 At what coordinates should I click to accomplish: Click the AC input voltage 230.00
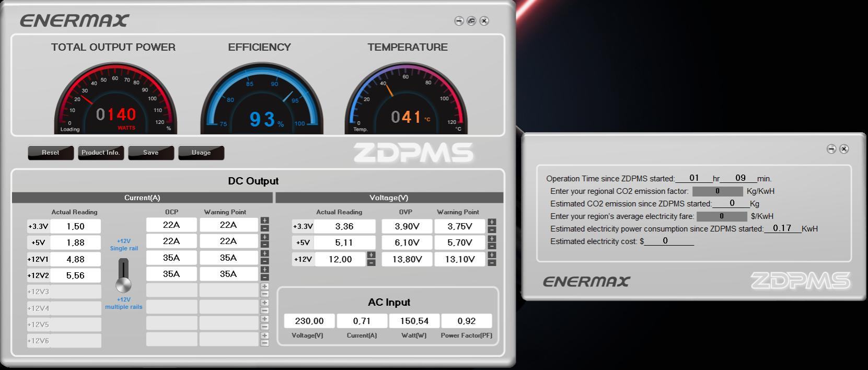[309, 321]
